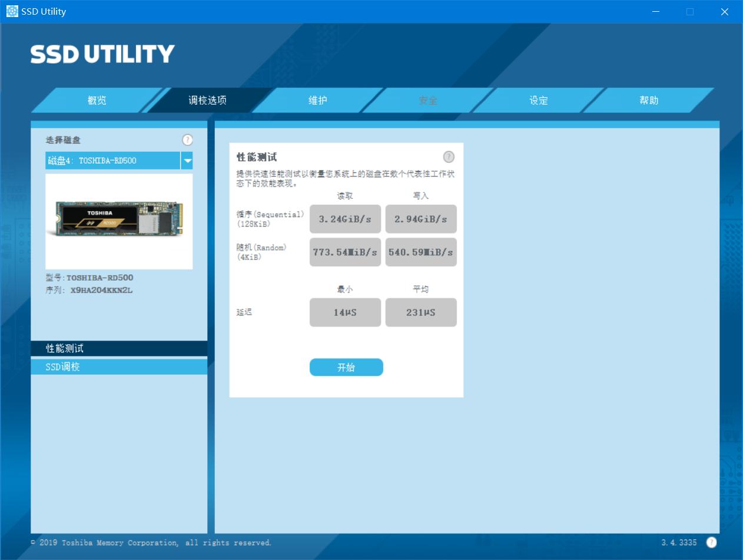
Task: Click the serial number X9HA204KKN2L
Action: (101, 290)
